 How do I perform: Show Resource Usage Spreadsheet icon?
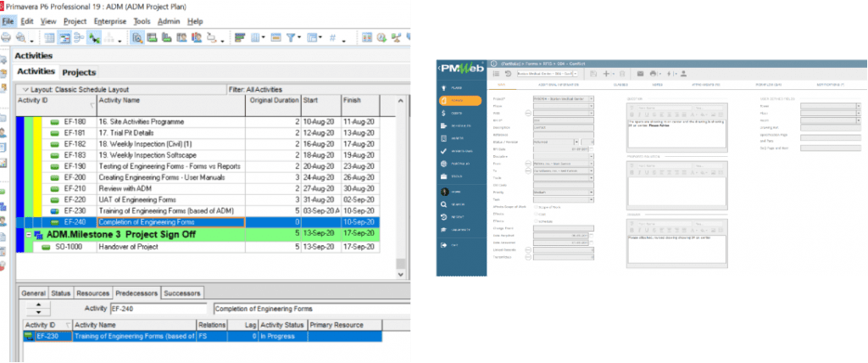pos(181,37)
